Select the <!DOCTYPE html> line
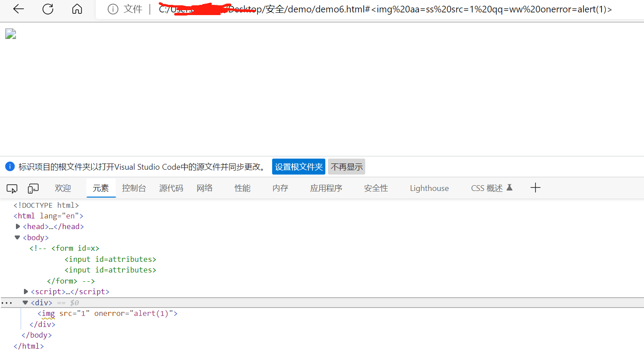 (46, 205)
